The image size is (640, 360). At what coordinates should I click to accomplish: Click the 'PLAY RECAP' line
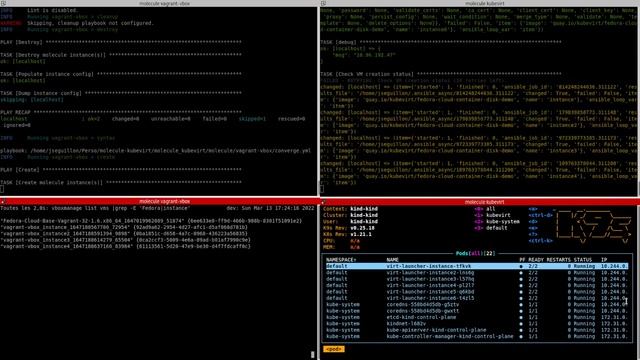(x=121, y=112)
